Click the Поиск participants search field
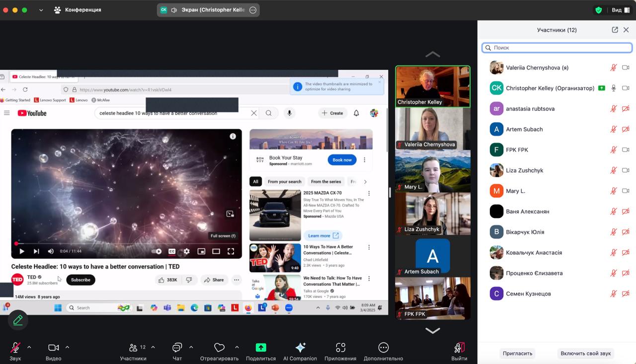The width and height of the screenshot is (636, 364). [557, 48]
